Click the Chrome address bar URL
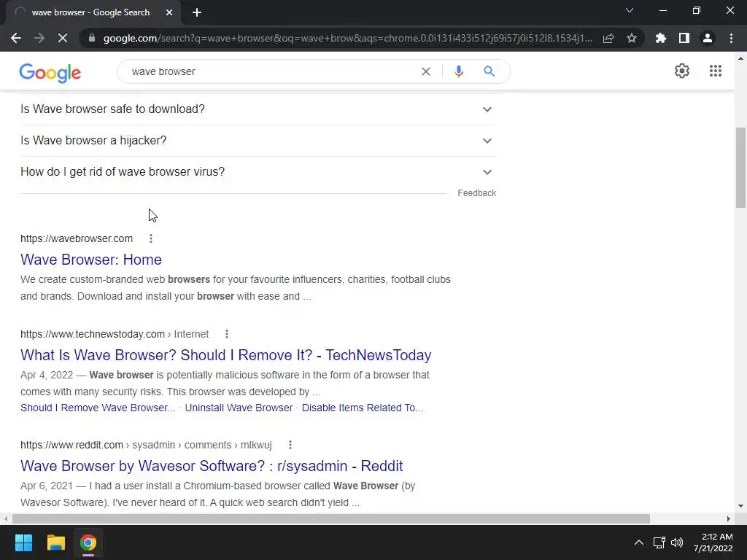The width and height of the screenshot is (747, 560). coord(348,38)
